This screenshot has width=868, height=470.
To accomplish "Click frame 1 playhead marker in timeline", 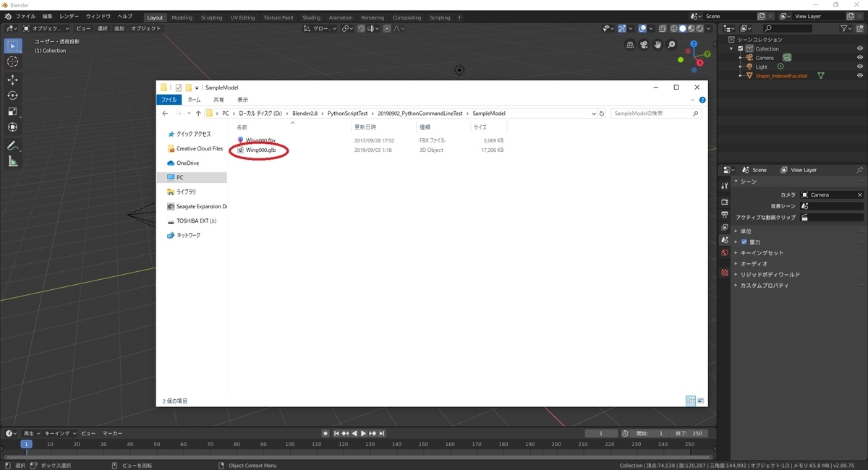I will pos(26,444).
